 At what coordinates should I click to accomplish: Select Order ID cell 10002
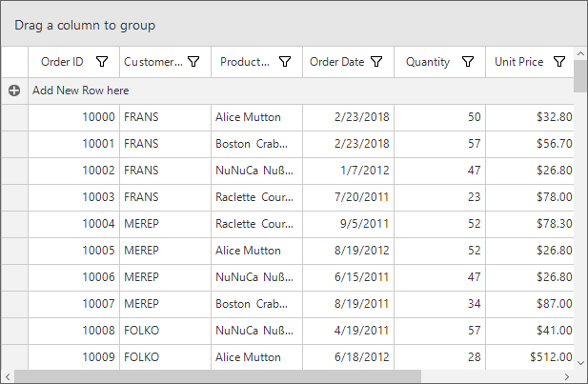click(74, 171)
